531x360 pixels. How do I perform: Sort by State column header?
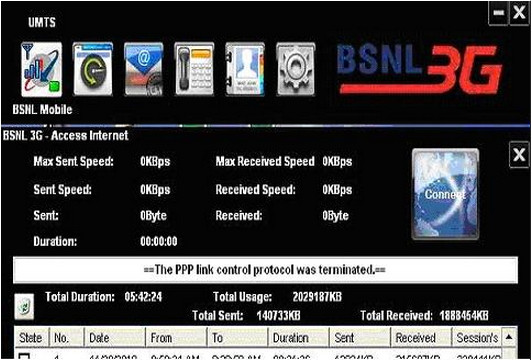coord(31,338)
